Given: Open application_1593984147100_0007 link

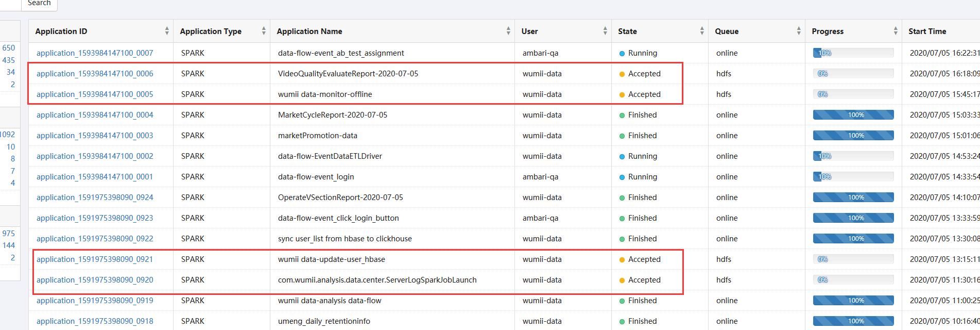Looking at the screenshot, I should [x=95, y=53].
